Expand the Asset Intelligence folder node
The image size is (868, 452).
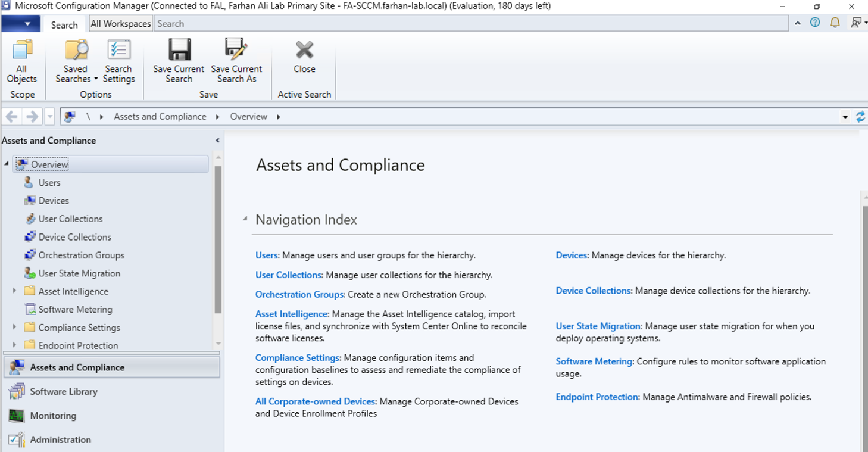point(14,291)
